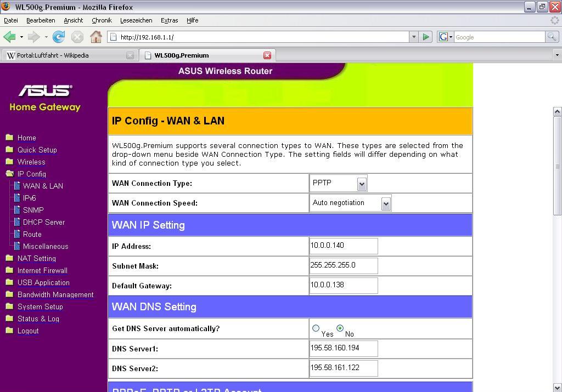Image resolution: width=562 pixels, height=392 pixels.
Task: Open the Chronik menu
Action: click(x=102, y=20)
